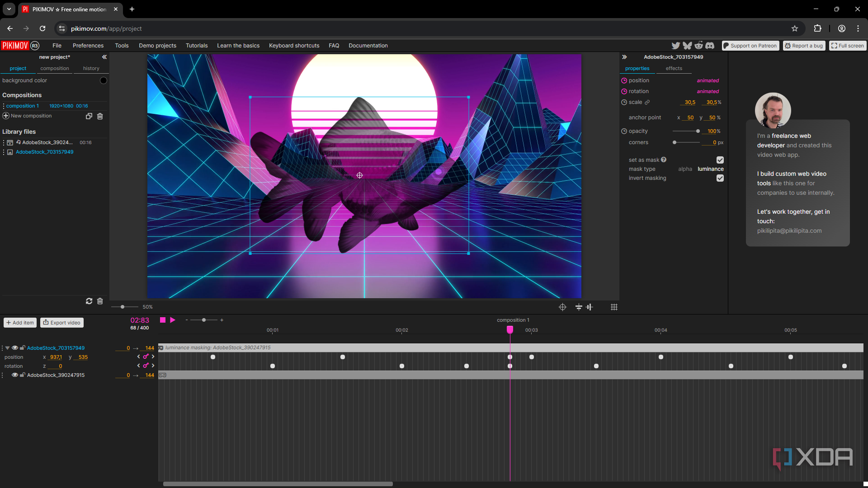Viewport: 868px width, 488px height.
Task: Open the Tools menu
Action: click(x=122, y=46)
